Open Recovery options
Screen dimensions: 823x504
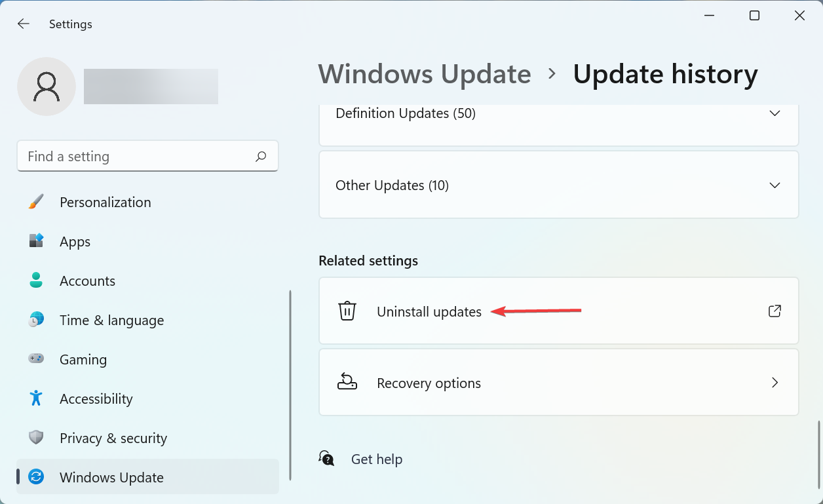pos(559,383)
